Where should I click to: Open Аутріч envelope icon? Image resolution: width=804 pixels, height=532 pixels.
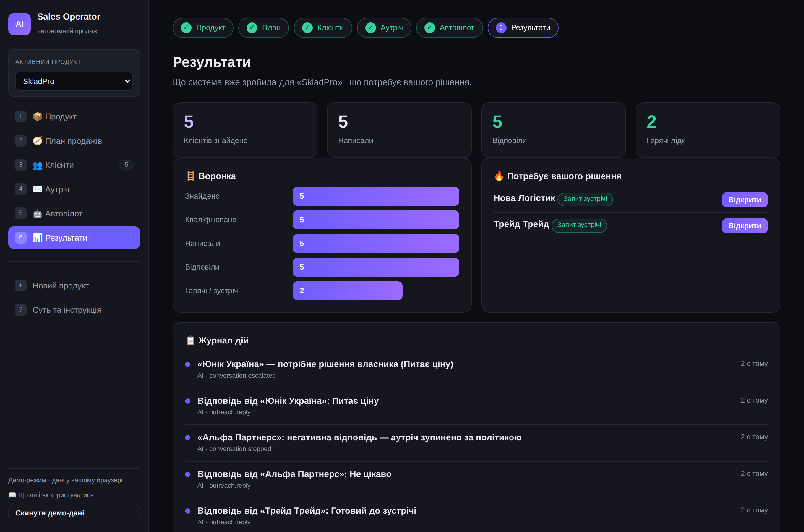click(x=37, y=189)
